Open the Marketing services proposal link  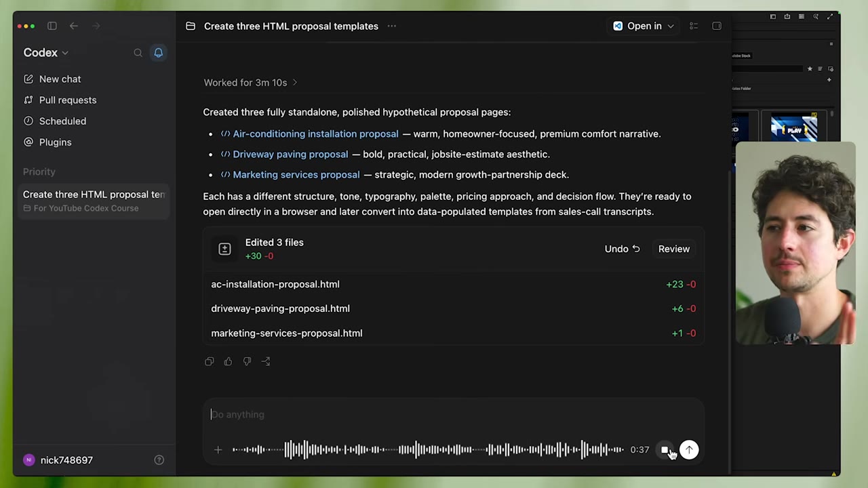(x=296, y=174)
